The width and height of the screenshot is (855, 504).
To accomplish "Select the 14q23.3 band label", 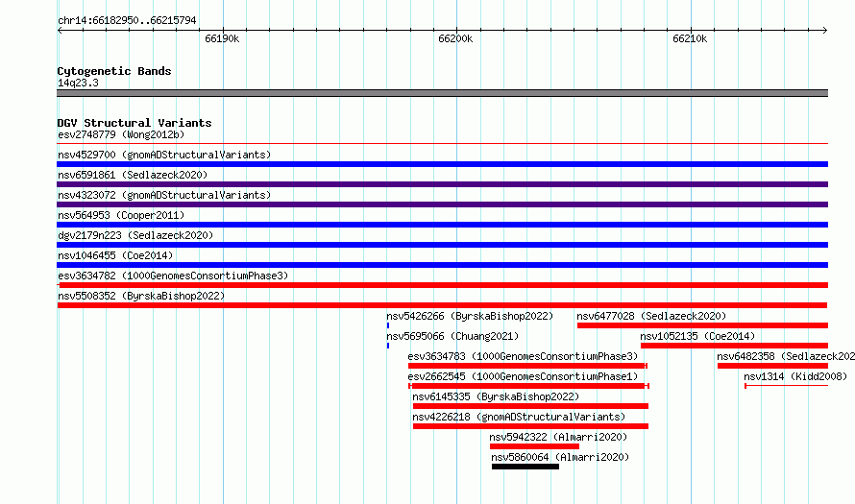I will 78,83.
